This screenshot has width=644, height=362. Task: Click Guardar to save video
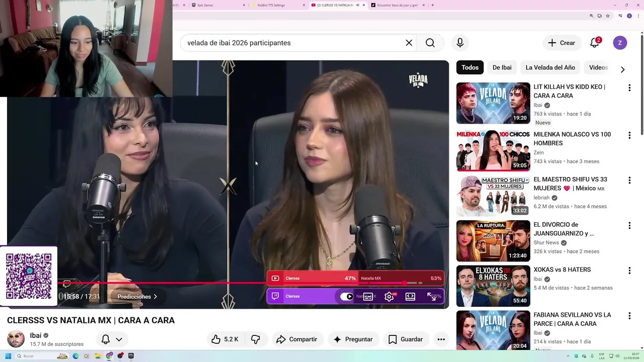406,339
